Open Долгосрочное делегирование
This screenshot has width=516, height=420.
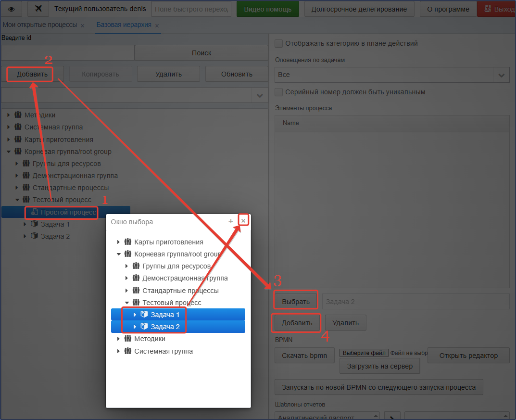(359, 9)
